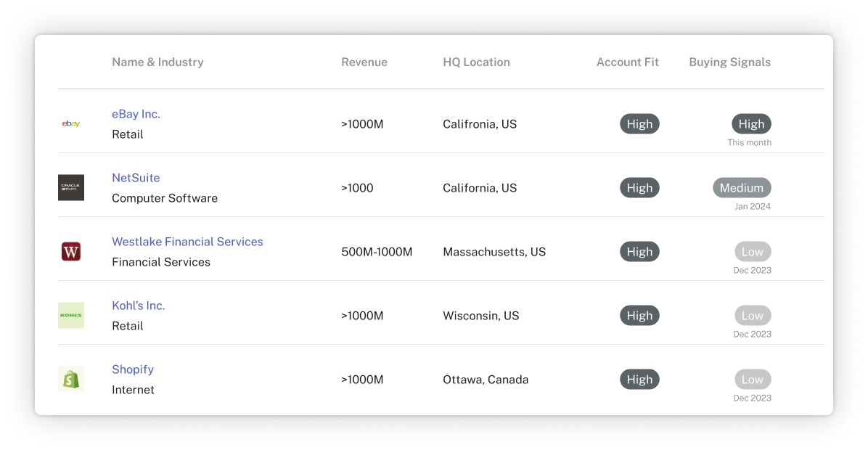Open the NetSuite account link
Image resolution: width=868 pixels, height=450 pixels.
point(136,178)
